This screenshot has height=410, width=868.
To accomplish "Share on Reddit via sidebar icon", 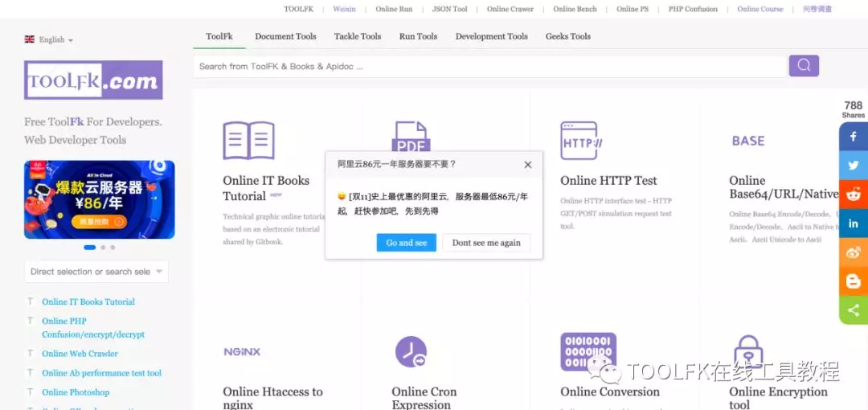I will click(854, 195).
